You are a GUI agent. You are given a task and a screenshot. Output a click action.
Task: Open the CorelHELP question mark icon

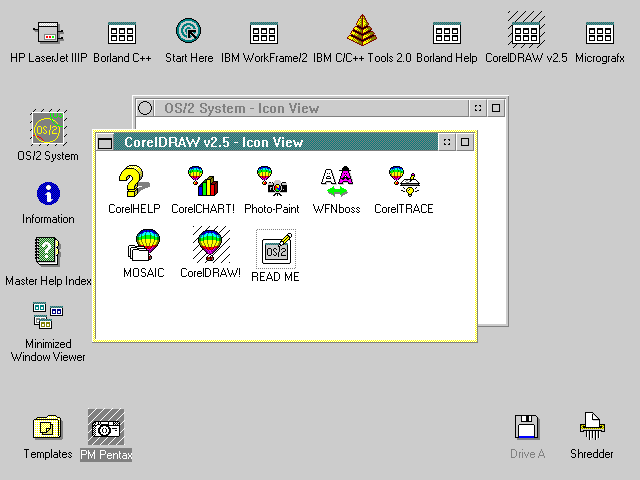click(x=134, y=181)
